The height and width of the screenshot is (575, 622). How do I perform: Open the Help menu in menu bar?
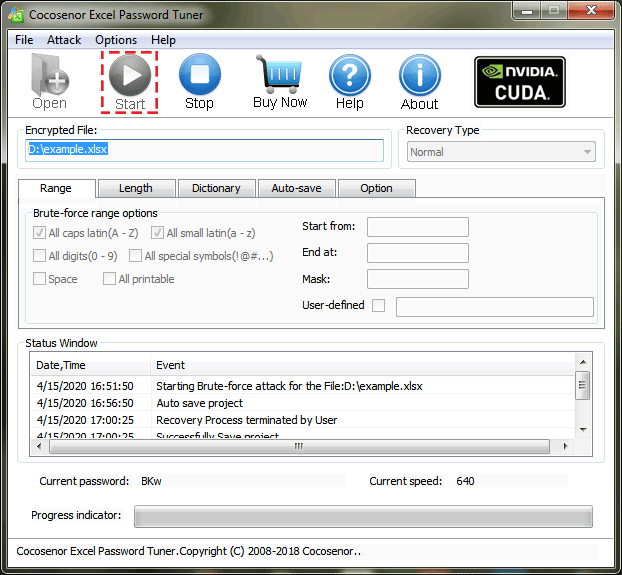[163, 40]
